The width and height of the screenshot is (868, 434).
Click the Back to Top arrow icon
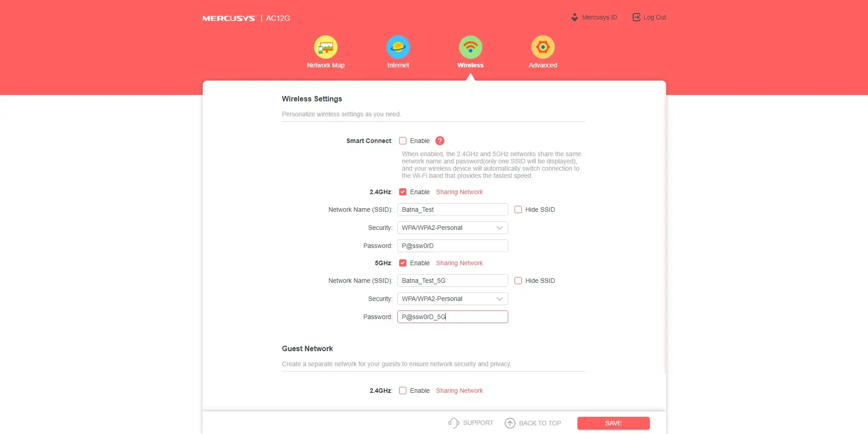(510, 423)
